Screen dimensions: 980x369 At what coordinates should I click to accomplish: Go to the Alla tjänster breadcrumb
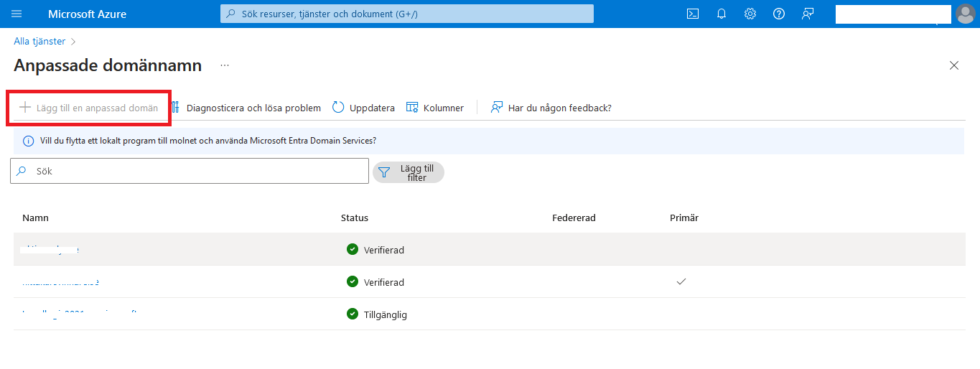pyautogui.click(x=39, y=41)
